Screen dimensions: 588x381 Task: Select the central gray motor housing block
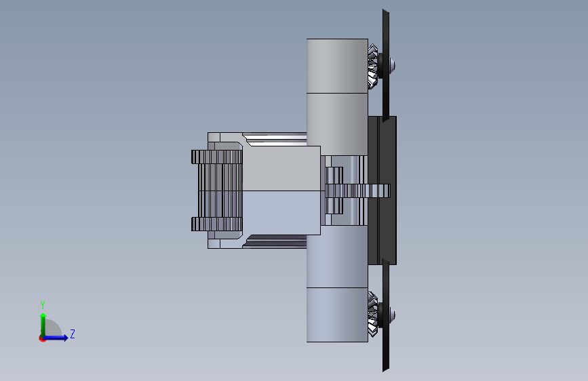[281, 190]
